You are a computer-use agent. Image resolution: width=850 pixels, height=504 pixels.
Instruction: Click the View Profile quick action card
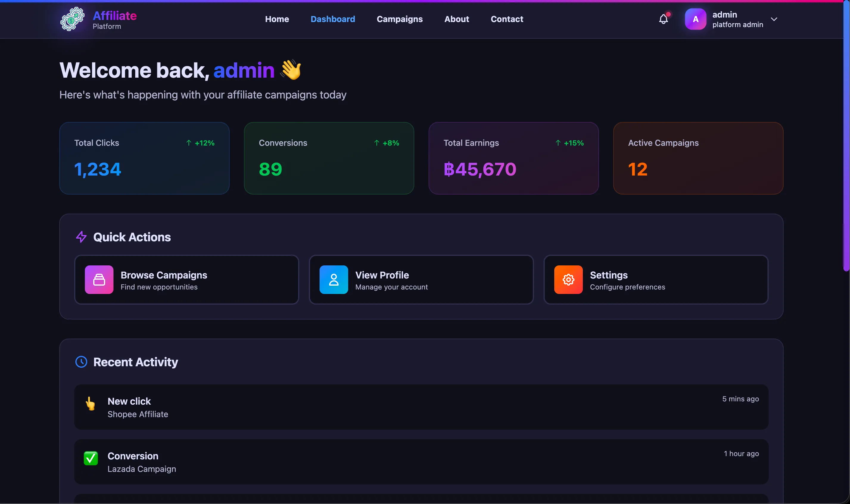421,279
